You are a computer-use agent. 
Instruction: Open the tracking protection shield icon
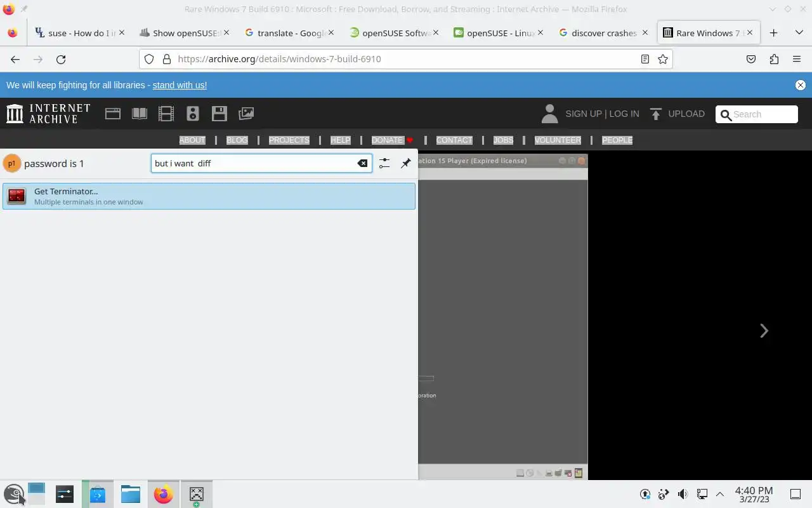tap(149, 59)
